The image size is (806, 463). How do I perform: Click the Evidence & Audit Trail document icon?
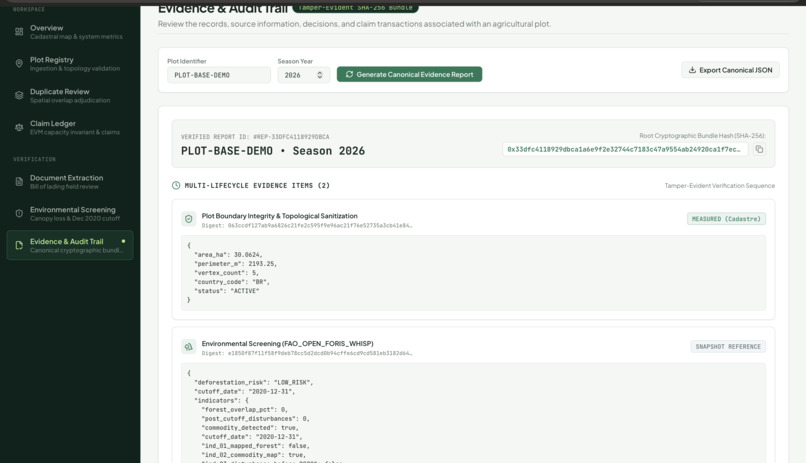click(19, 246)
